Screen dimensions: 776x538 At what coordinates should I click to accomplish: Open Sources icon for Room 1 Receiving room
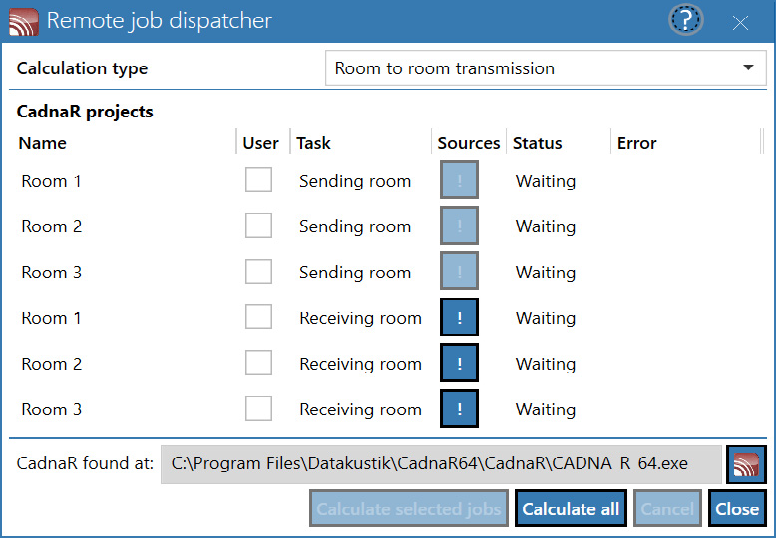pyautogui.click(x=459, y=317)
